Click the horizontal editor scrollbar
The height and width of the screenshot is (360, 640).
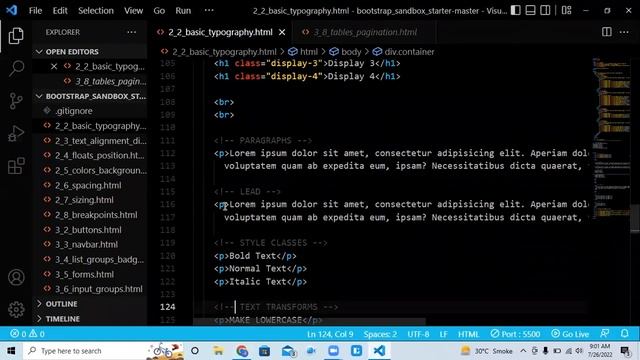309,322
